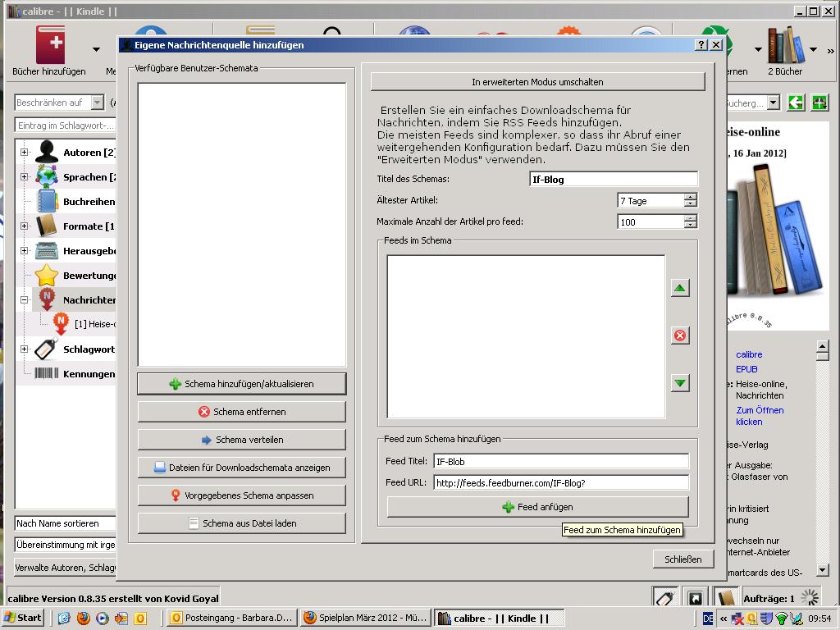Click the Feed anfügen button

point(537,507)
